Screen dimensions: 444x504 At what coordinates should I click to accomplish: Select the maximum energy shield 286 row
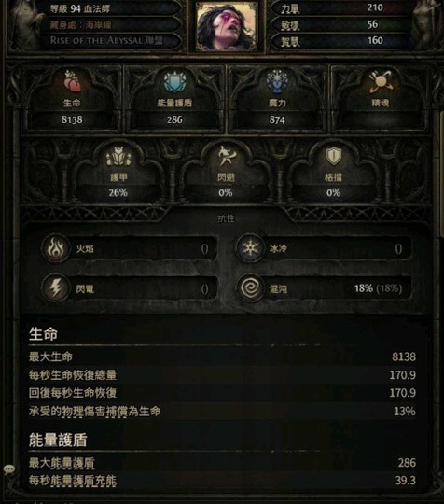222,463
